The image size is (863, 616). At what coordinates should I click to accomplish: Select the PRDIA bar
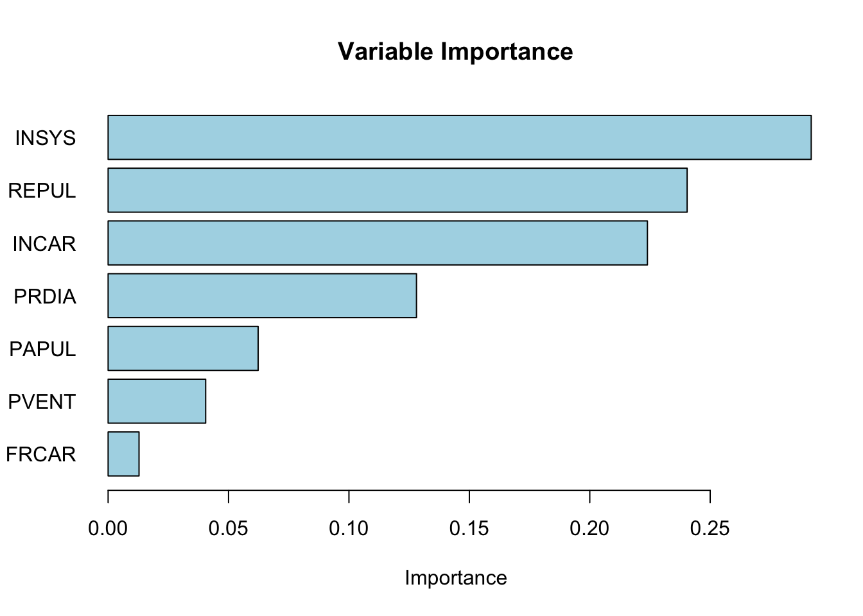[x=262, y=295]
